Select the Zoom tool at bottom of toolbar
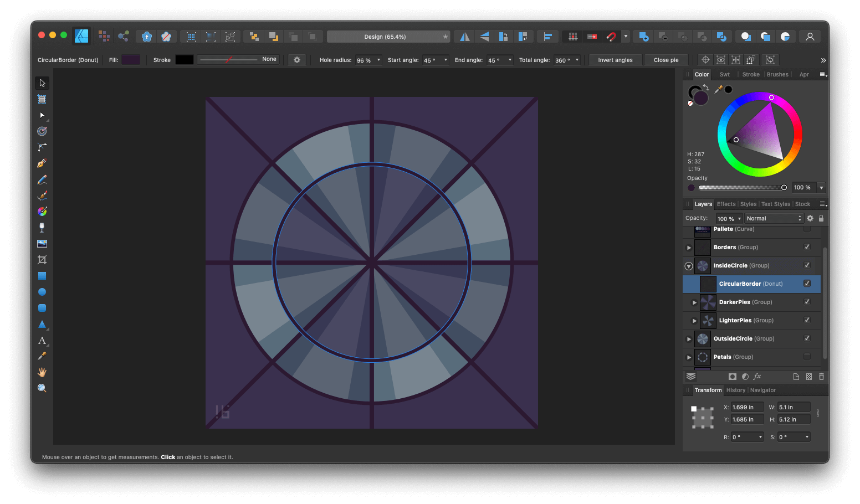The height and width of the screenshot is (504, 860). point(42,388)
